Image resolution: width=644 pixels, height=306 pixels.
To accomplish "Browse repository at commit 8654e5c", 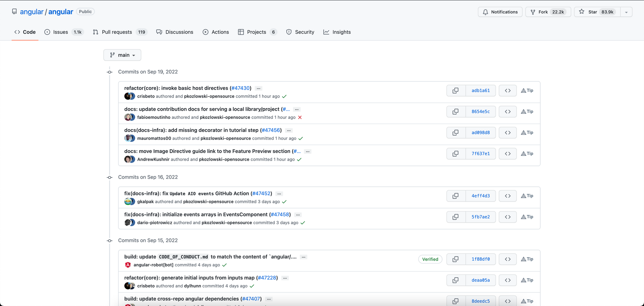I will tap(508, 111).
